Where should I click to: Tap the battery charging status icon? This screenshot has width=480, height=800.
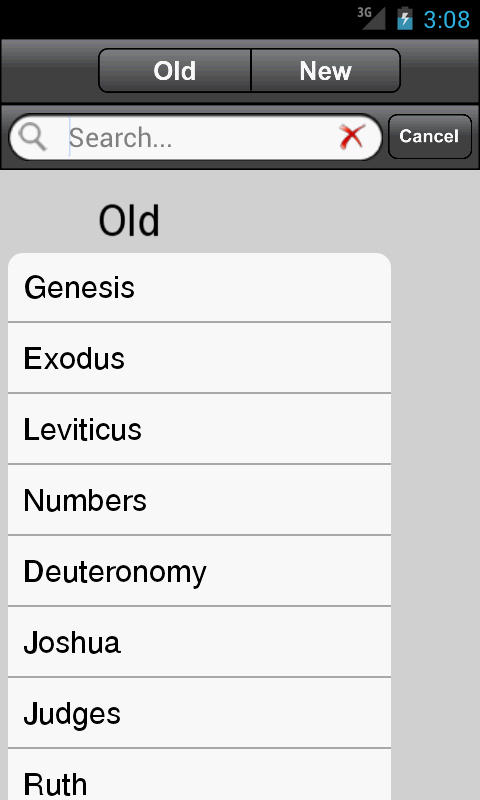(405, 19)
